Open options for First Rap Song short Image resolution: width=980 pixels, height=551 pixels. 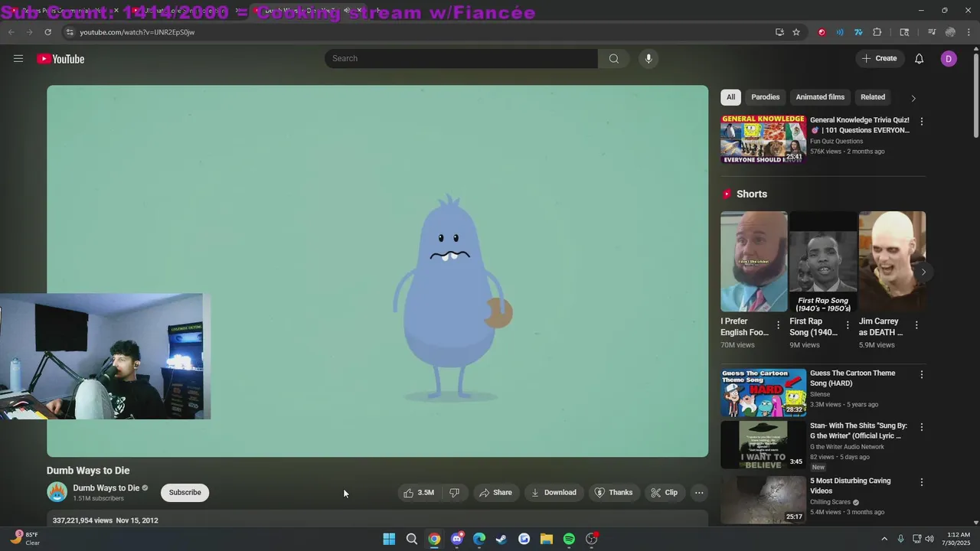pyautogui.click(x=848, y=325)
